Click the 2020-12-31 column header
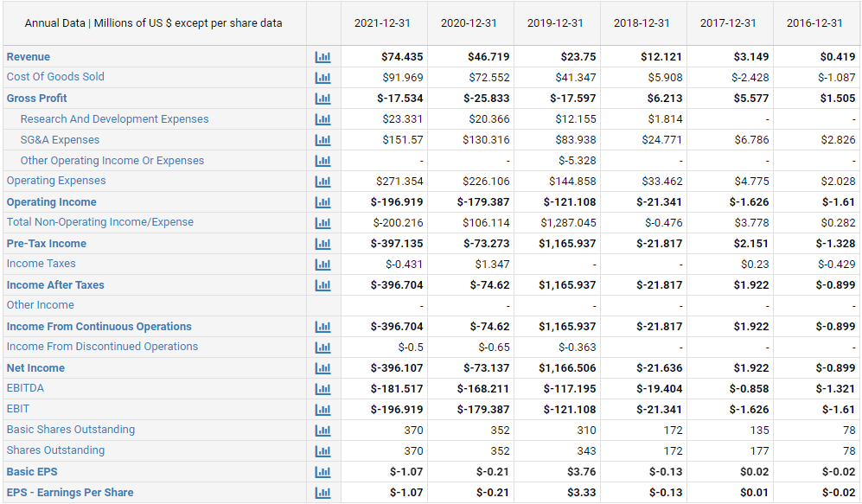862x504 pixels. pos(469,23)
